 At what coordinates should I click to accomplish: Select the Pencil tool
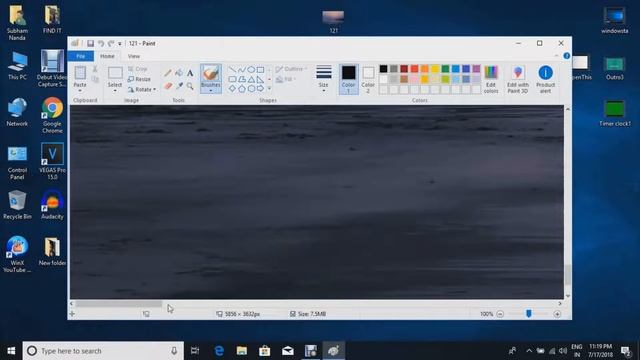[168, 73]
